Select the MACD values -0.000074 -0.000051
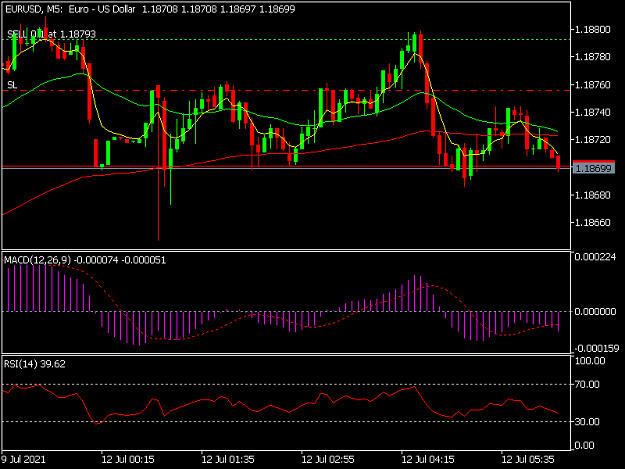The height and width of the screenshot is (469, 625). coord(120,260)
